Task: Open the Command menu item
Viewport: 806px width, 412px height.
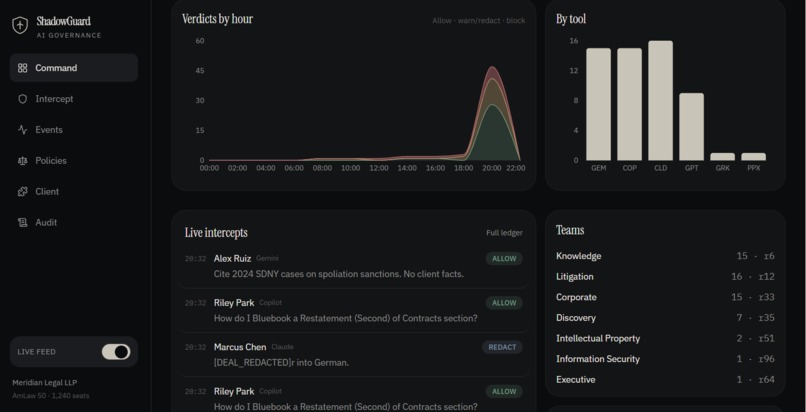Action: [74, 68]
